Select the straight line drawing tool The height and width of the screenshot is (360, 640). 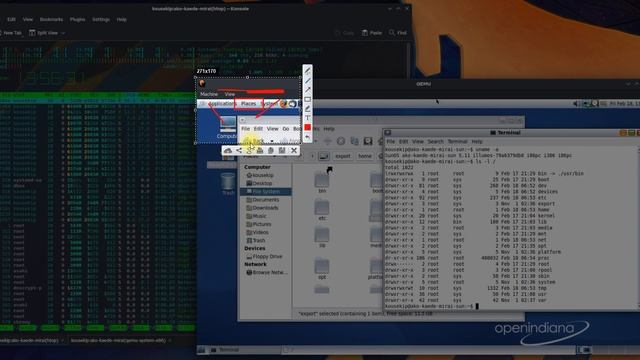(308, 80)
